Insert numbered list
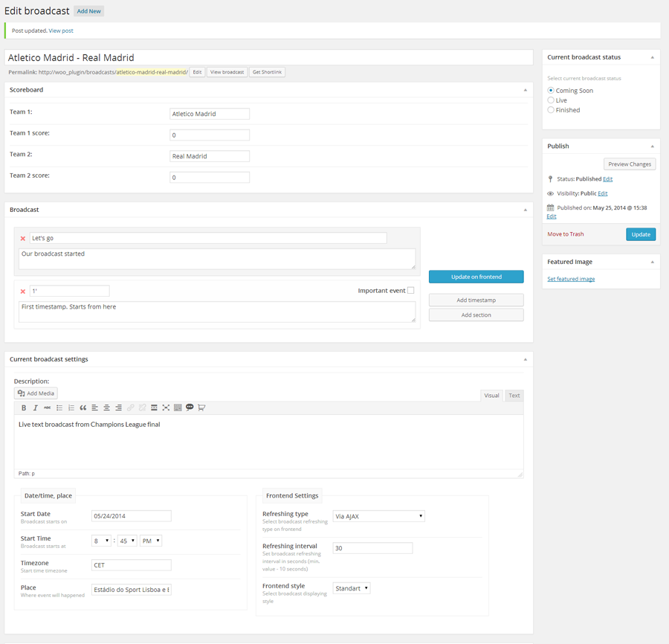Screen dimensions: 669x644 [x=71, y=408]
